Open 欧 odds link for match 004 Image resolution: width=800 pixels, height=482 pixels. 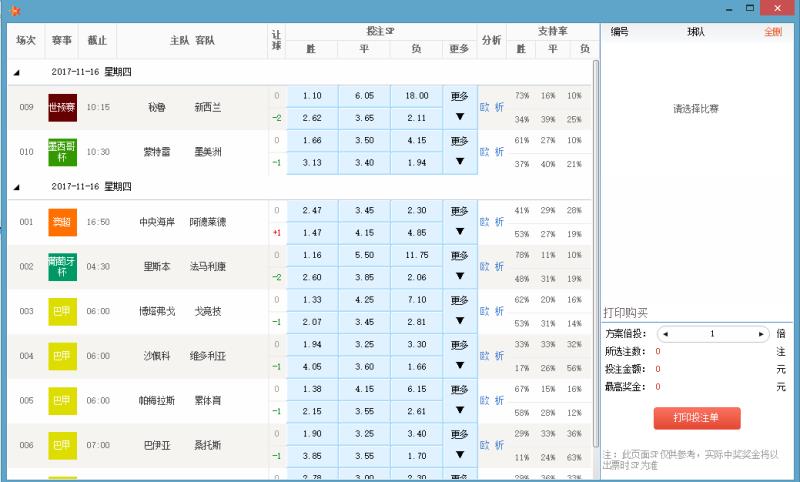(x=485, y=356)
